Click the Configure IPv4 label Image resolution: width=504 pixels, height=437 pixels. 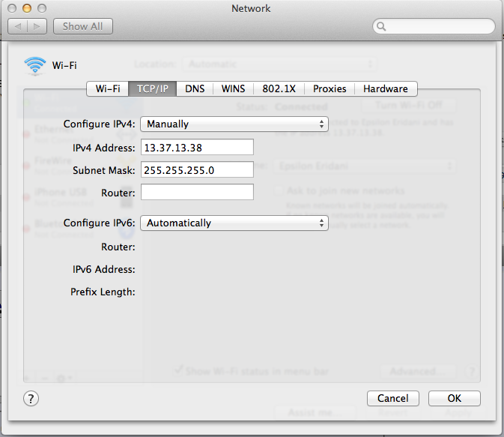[x=100, y=124]
